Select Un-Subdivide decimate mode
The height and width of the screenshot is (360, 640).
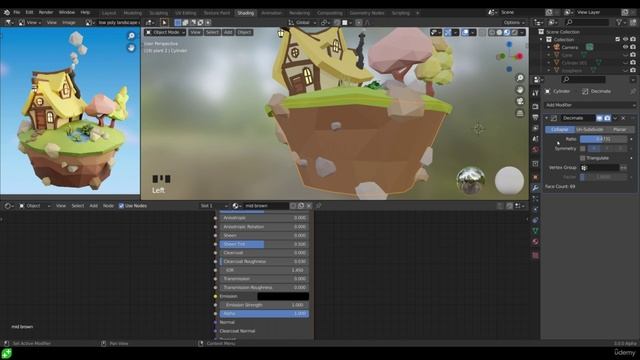click(x=589, y=129)
